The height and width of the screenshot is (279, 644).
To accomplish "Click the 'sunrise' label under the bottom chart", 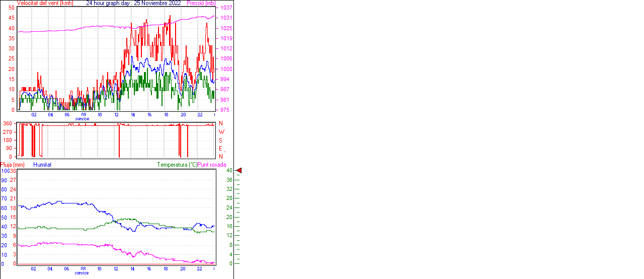I will coord(83,273).
